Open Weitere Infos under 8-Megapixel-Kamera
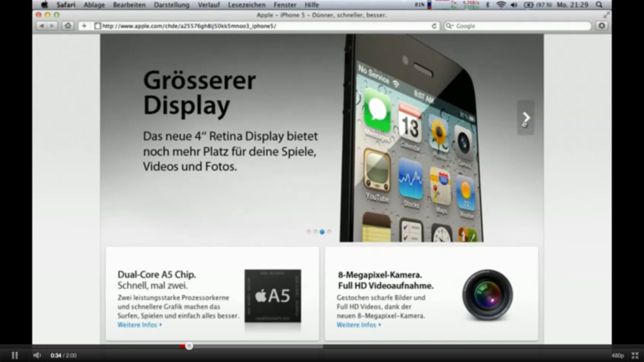644x362 pixels. [x=359, y=324]
